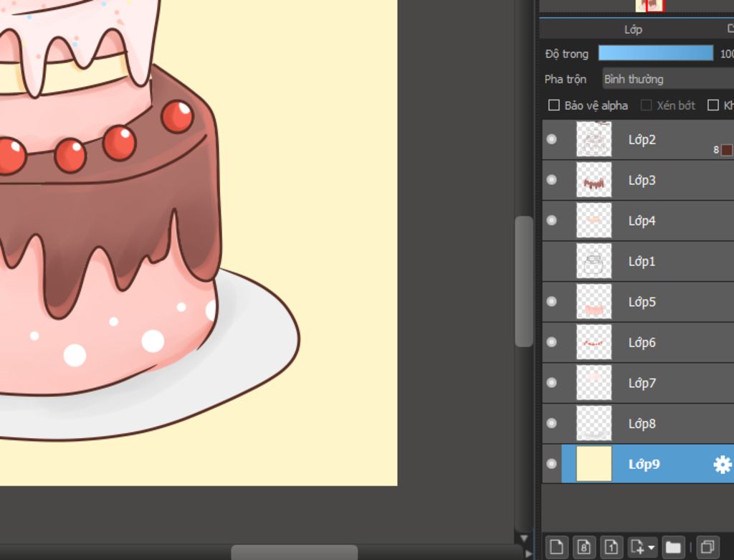Click the brown color swatch on Lớp2

pos(727,150)
